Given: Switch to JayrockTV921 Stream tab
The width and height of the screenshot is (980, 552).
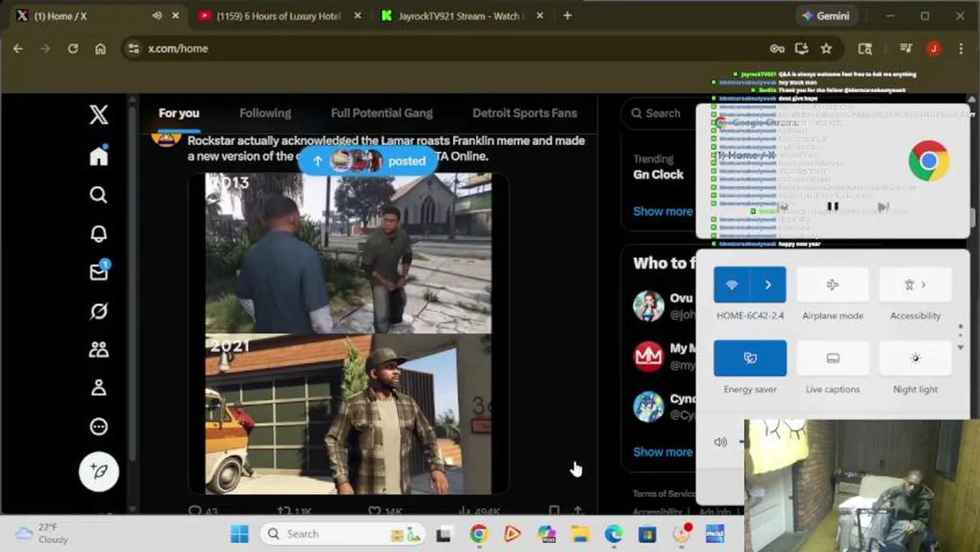Looking at the screenshot, I should [462, 15].
